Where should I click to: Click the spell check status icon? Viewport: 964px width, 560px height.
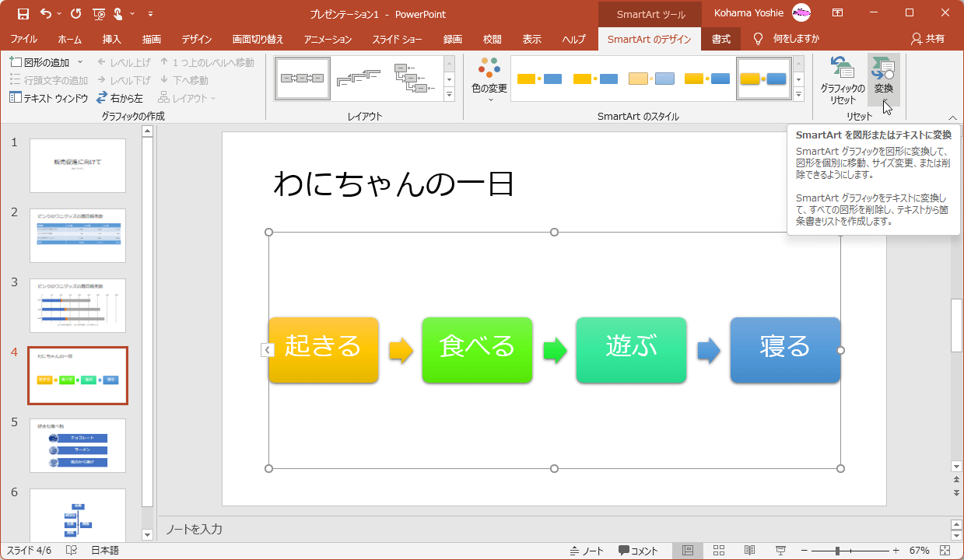[72, 551]
